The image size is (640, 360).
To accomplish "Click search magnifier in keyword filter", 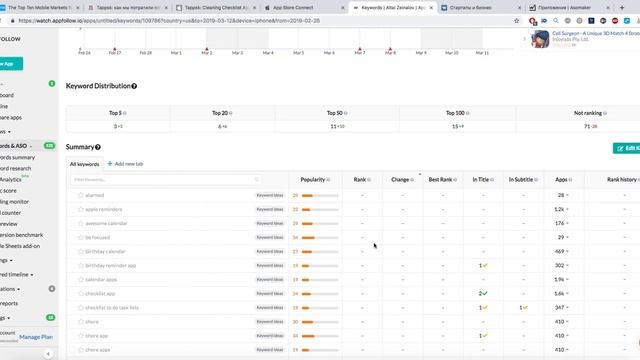I will (x=257, y=180).
